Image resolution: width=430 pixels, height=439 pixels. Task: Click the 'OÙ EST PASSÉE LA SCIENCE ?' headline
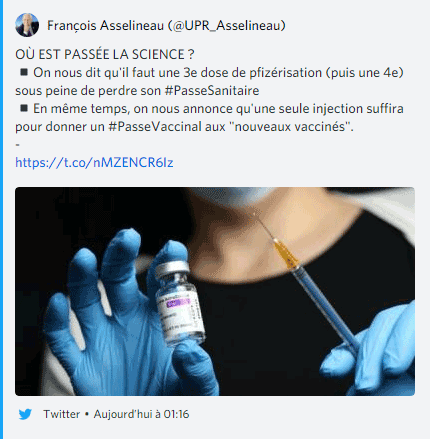coord(105,55)
